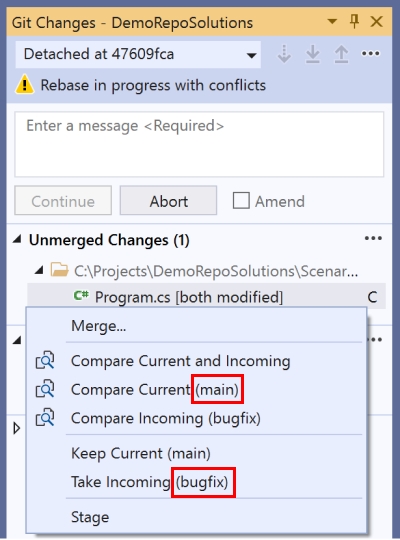
Task: Choose Merge... from the context menu
Action: pyautogui.click(x=99, y=326)
